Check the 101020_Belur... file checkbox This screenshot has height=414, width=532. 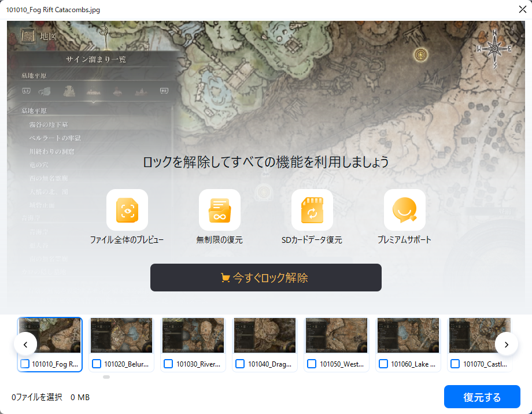point(97,364)
